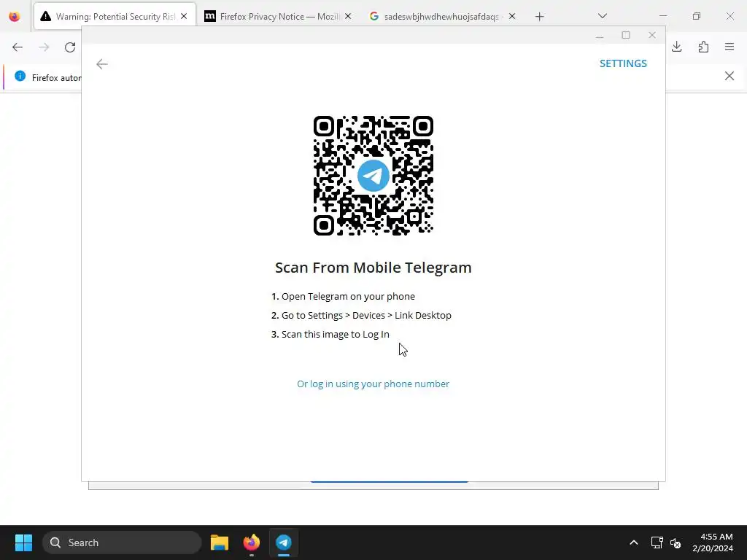
Task: Click the Firefox View icon
Action: click(x=15, y=17)
